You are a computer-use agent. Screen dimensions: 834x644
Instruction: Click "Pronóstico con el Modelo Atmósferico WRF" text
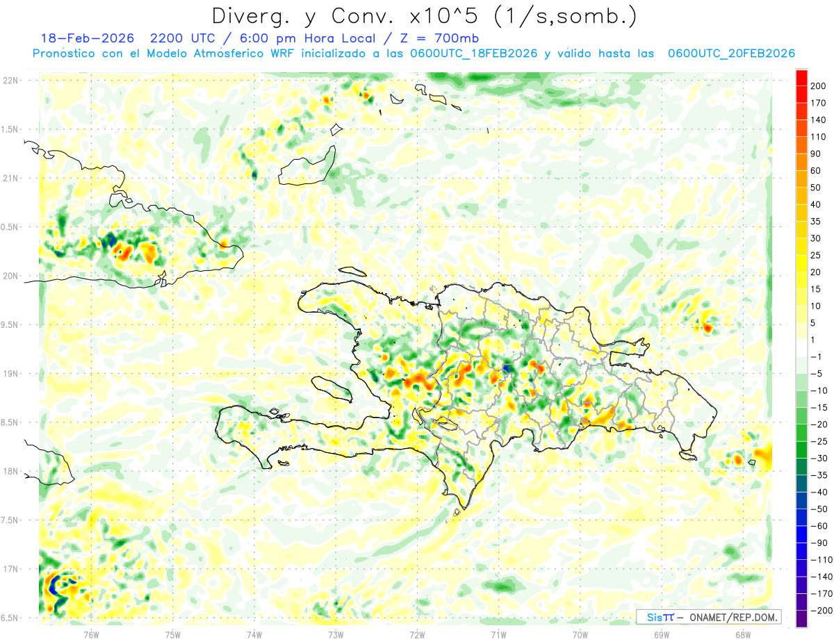[x=165, y=53]
